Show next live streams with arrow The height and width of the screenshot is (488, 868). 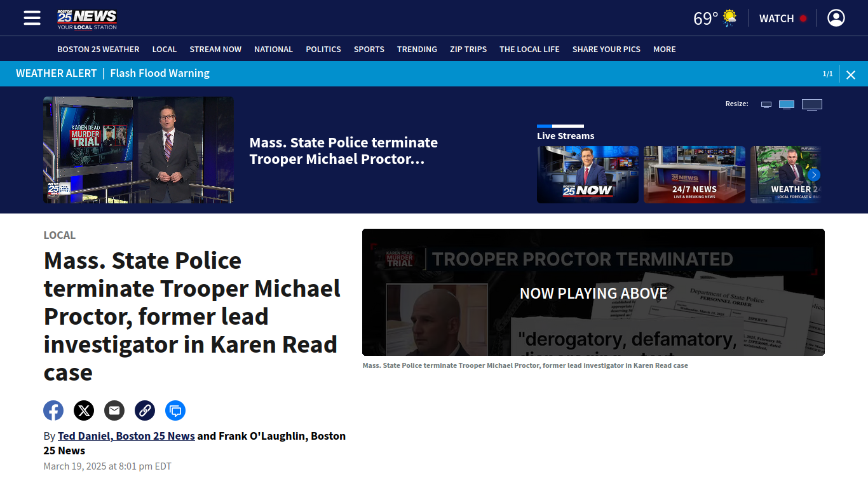[814, 175]
